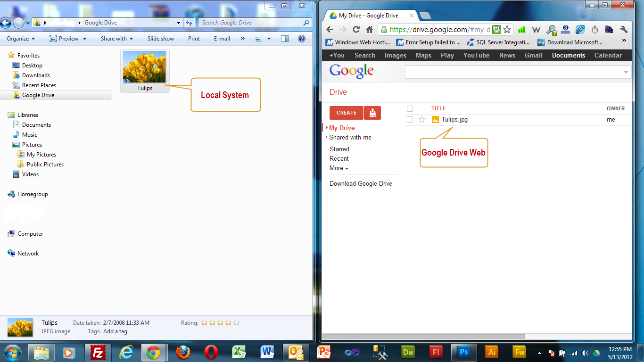Click the Chrome back arrow

pyautogui.click(x=330, y=30)
